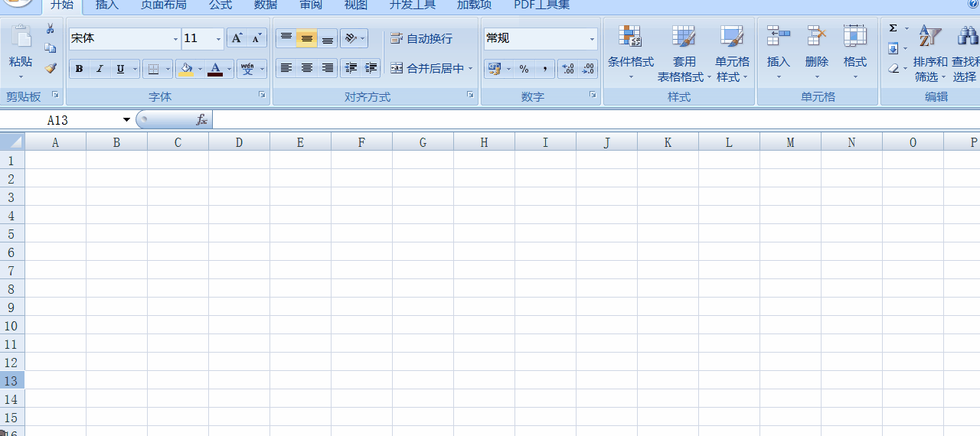Open the number format dropdown (常规)
Viewport: 980px width, 436px height.
coord(592,39)
